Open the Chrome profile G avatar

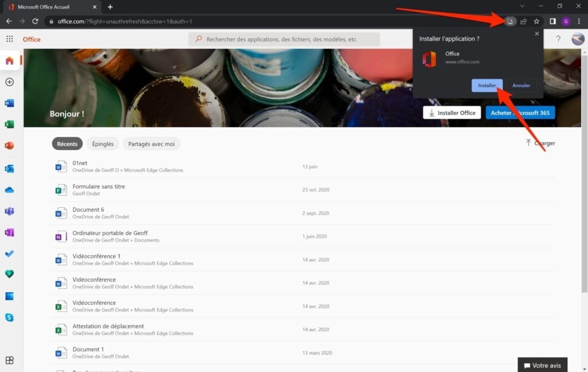[566, 21]
